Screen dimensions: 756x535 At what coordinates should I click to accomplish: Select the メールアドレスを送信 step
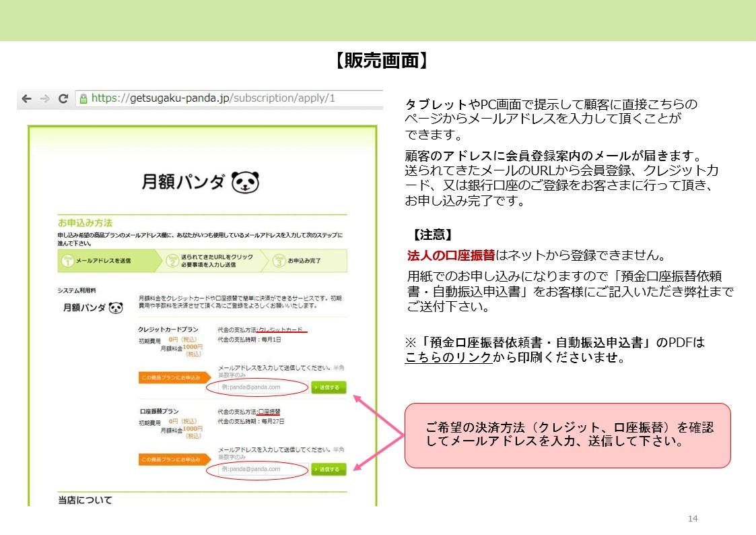click(103, 261)
